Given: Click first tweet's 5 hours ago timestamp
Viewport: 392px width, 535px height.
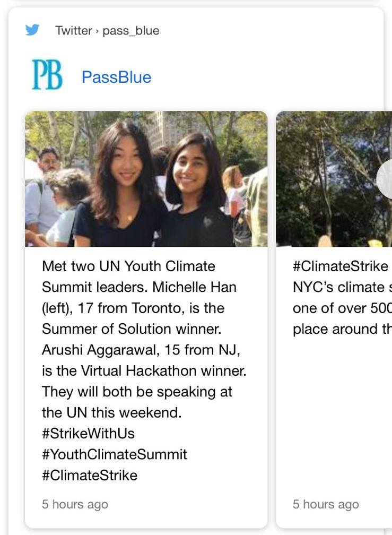Looking at the screenshot, I should (75, 504).
